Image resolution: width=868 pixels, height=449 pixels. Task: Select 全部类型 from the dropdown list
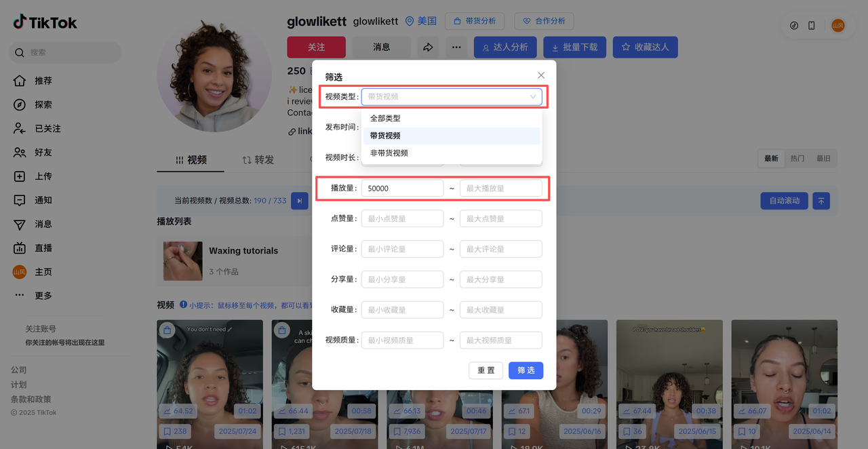385,118
